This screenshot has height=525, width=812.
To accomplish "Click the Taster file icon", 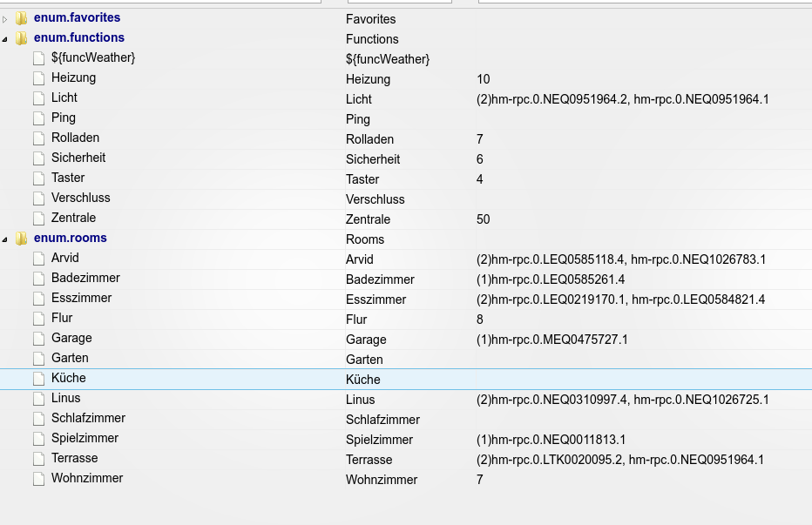I will [39, 178].
